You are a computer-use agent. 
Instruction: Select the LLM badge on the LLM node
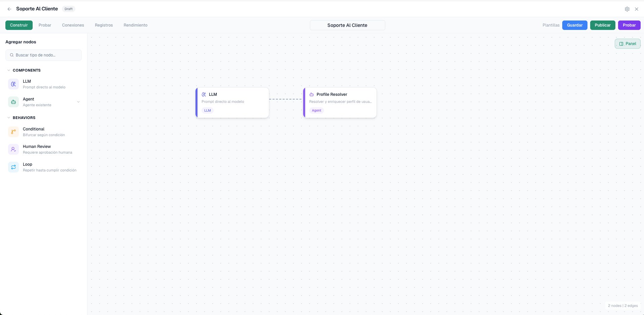[x=207, y=110]
